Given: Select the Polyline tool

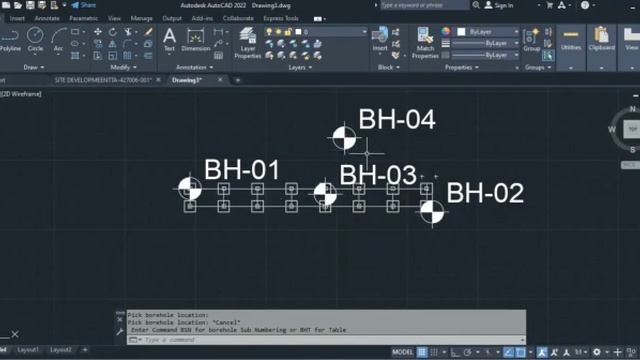Looking at the screenshot, I should pyautogui.click(x=10, y=40).
